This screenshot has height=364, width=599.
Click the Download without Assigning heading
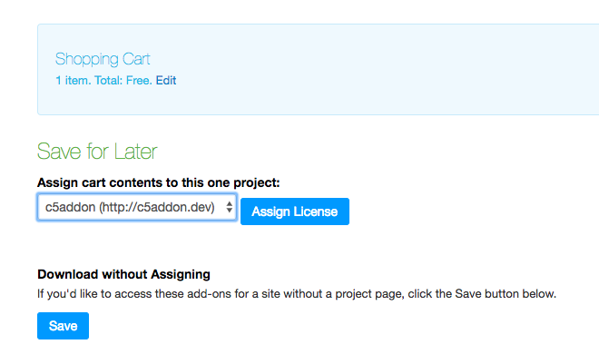[123, 274]
